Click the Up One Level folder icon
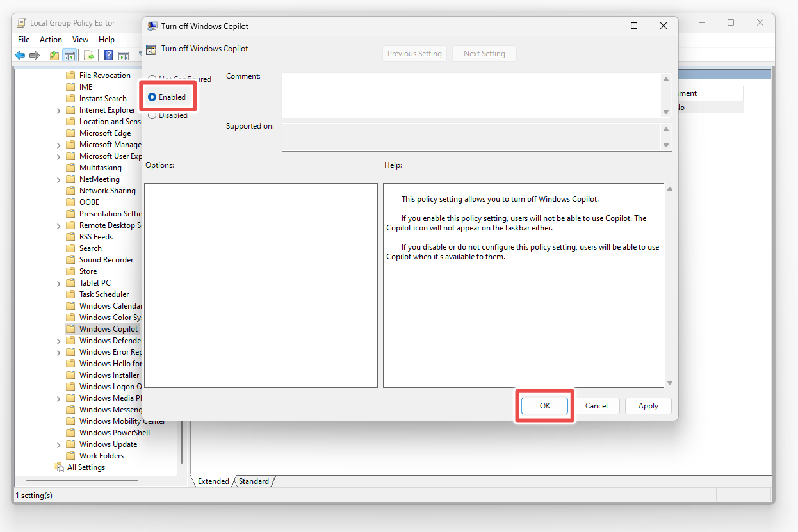 (x=54, y=56)
